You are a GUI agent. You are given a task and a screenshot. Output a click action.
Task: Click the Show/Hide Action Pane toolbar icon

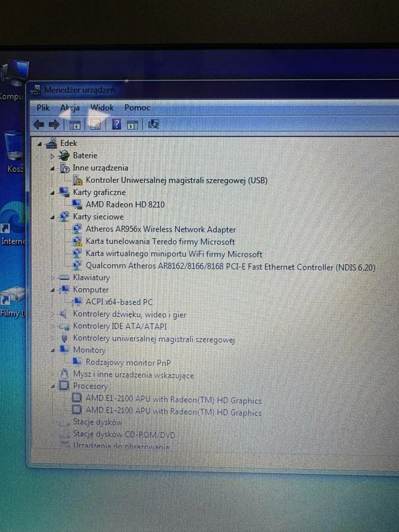click(x=132, y=124)
